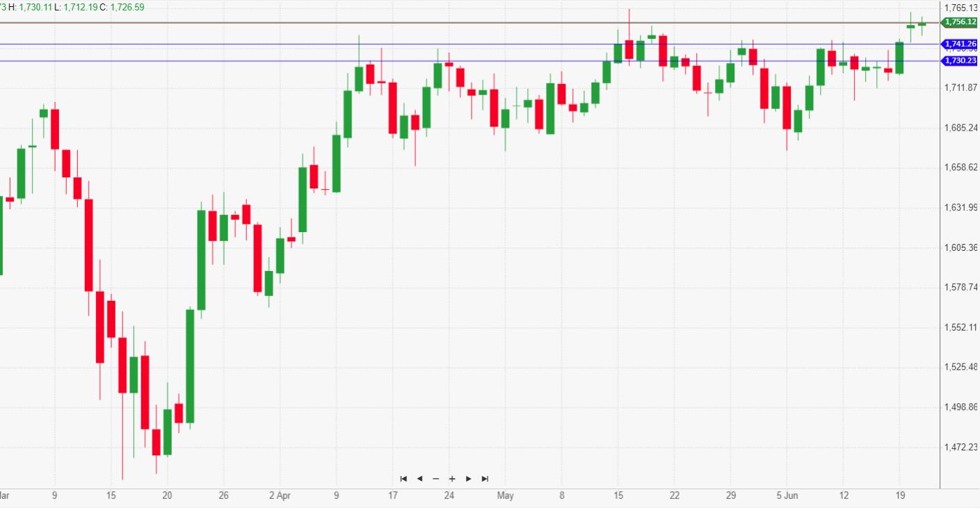980x508 pixels.
Task: Select the green 1,756.12 price label
Action: click(x=960, y=22)
